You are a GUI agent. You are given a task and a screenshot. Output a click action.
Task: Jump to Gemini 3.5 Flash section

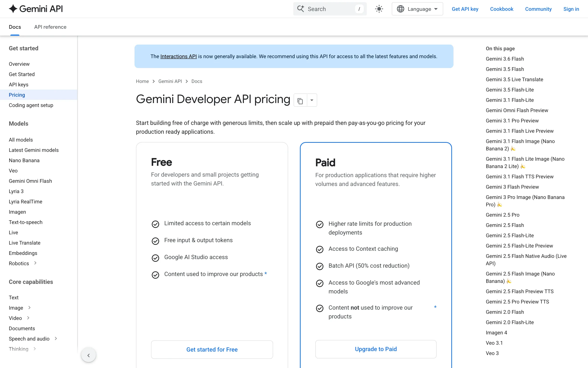pos(505,69)
